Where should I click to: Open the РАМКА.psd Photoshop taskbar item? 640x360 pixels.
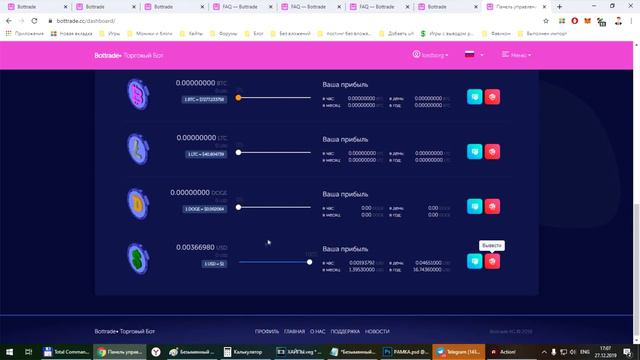point(405,352)
